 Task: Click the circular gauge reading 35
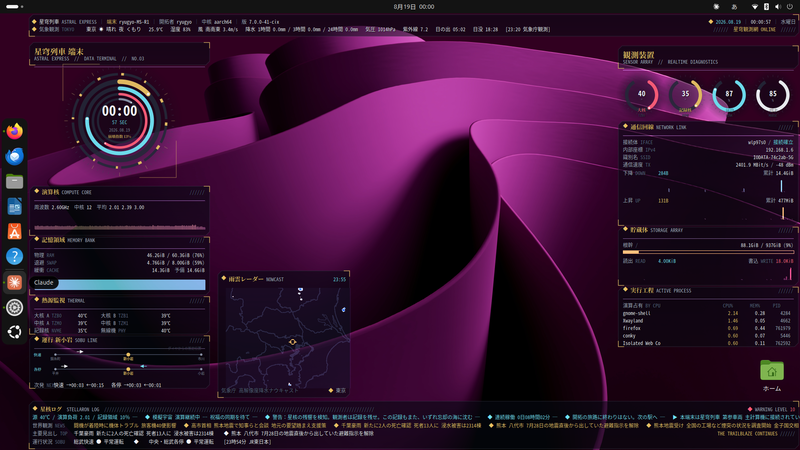coord(685,94)
